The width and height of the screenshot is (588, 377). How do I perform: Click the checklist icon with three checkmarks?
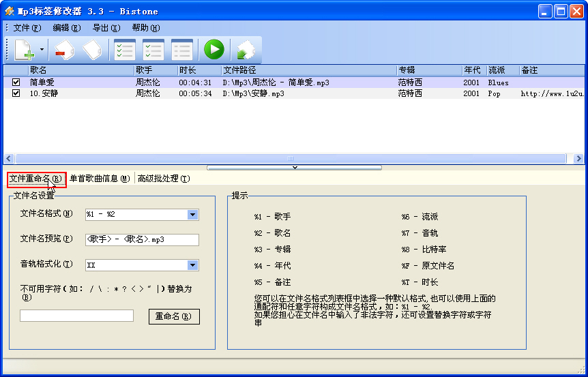pyautogui.click(x=124, y=50)
